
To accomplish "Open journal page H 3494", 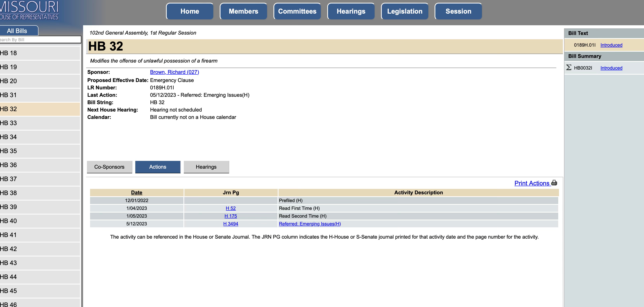I will click(231, 224).
